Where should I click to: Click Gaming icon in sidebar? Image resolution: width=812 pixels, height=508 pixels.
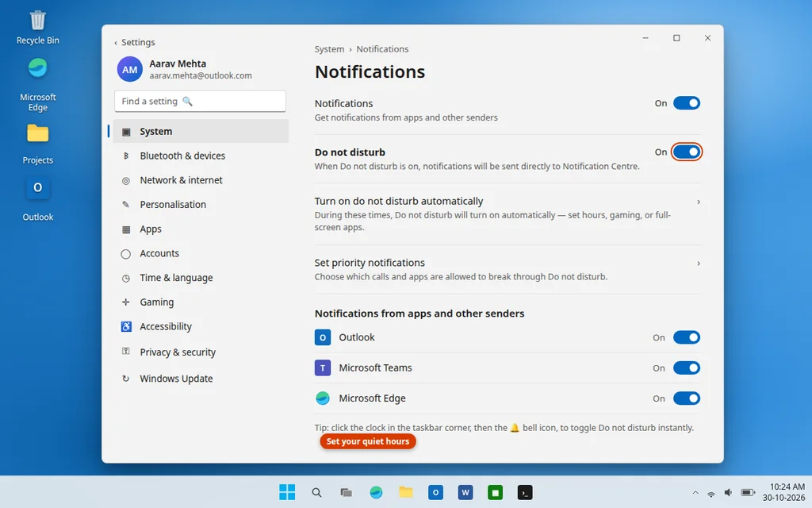point(126,302)
